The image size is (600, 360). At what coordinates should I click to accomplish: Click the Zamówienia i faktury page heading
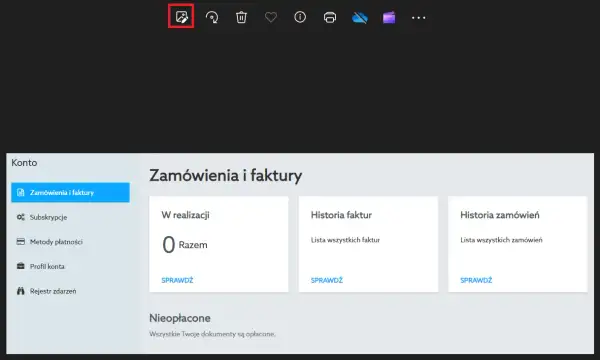click(x=225, y=176)
